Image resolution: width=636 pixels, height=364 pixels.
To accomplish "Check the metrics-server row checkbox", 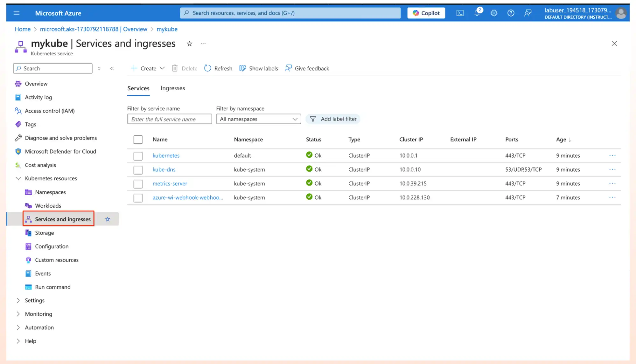I will [138, 184].
